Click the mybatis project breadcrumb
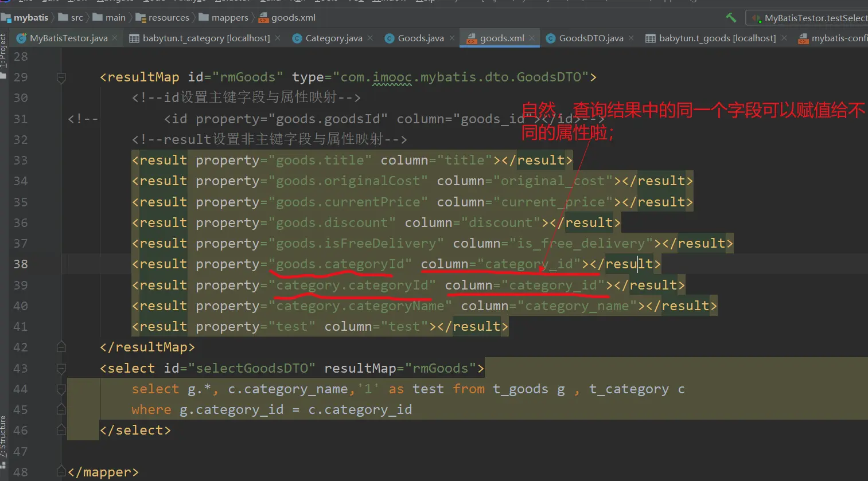868x481 pixels. [x=30, y=18]
